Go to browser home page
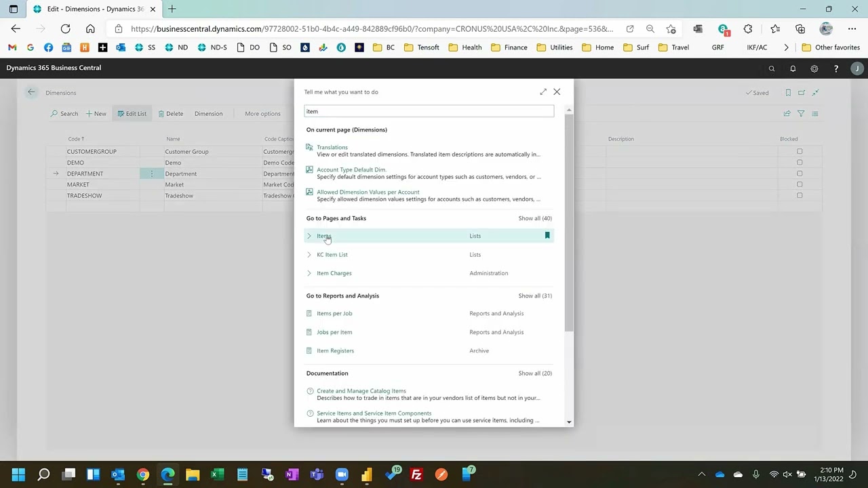 coord(90,28)
